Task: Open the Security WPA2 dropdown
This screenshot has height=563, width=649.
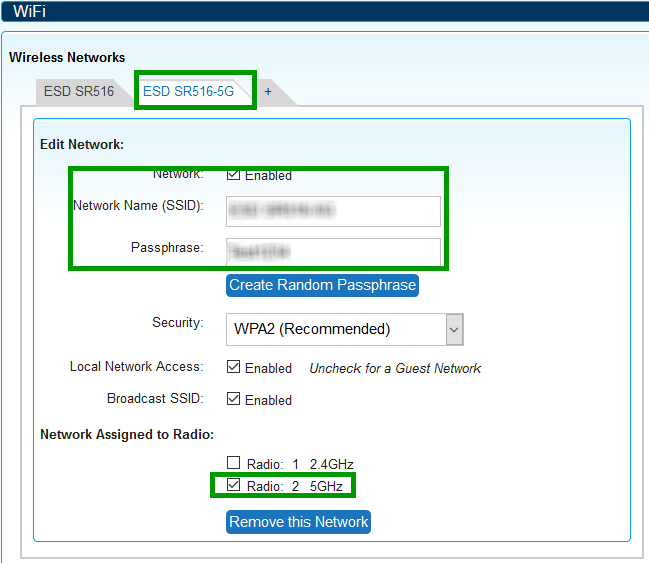Action: (x=335, y=329)
